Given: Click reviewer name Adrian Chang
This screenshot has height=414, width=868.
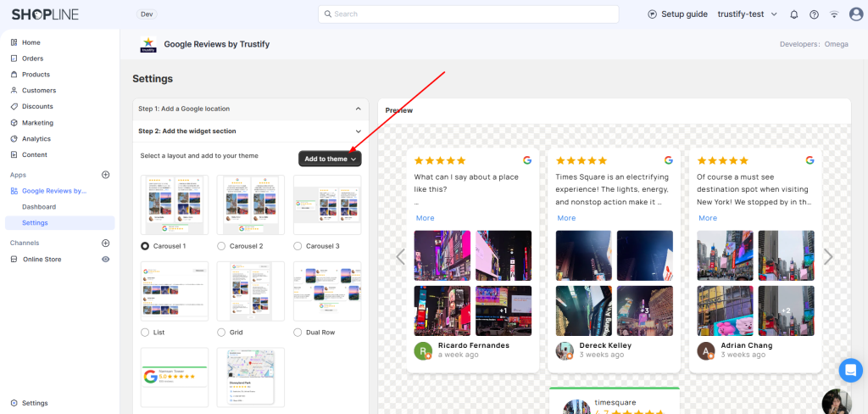Looking at the screenshot, I should [747, 346].
